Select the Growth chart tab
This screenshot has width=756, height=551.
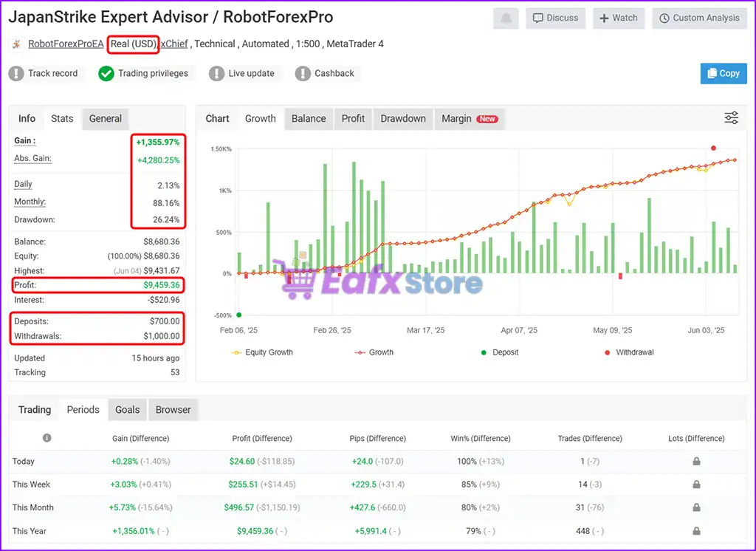[261, 119]
